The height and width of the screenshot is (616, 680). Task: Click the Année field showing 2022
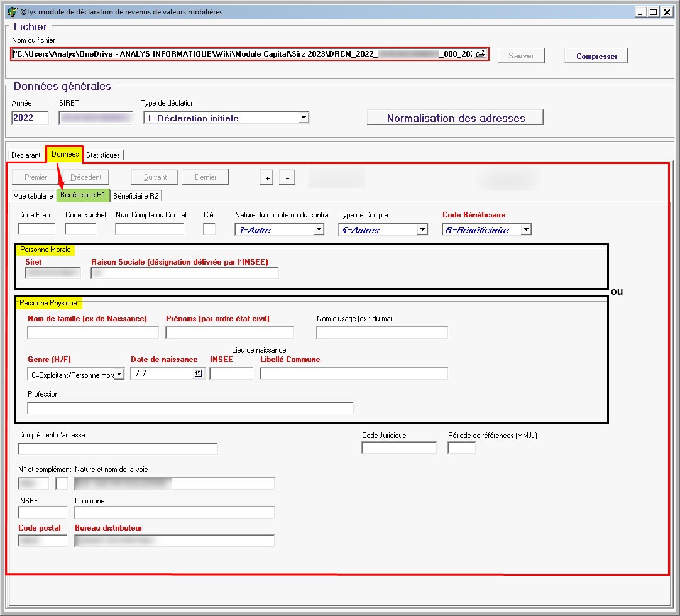(x=30, y=118)
